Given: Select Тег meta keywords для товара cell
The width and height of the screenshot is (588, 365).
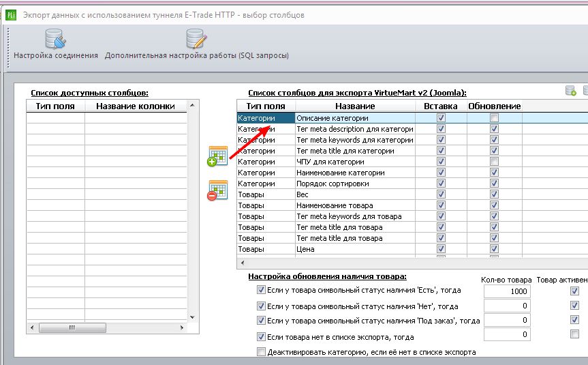Looking at the screenshot, I should tap(355, 216).
